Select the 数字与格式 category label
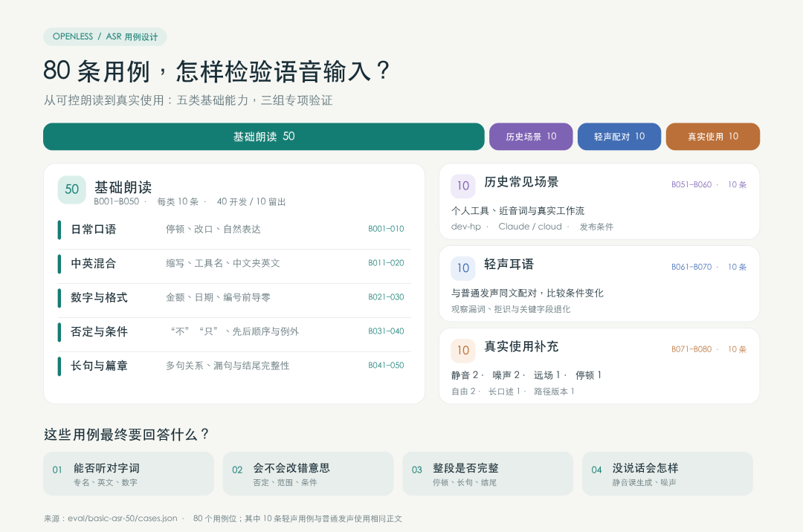Screen dimensions: 803x532 99,298
